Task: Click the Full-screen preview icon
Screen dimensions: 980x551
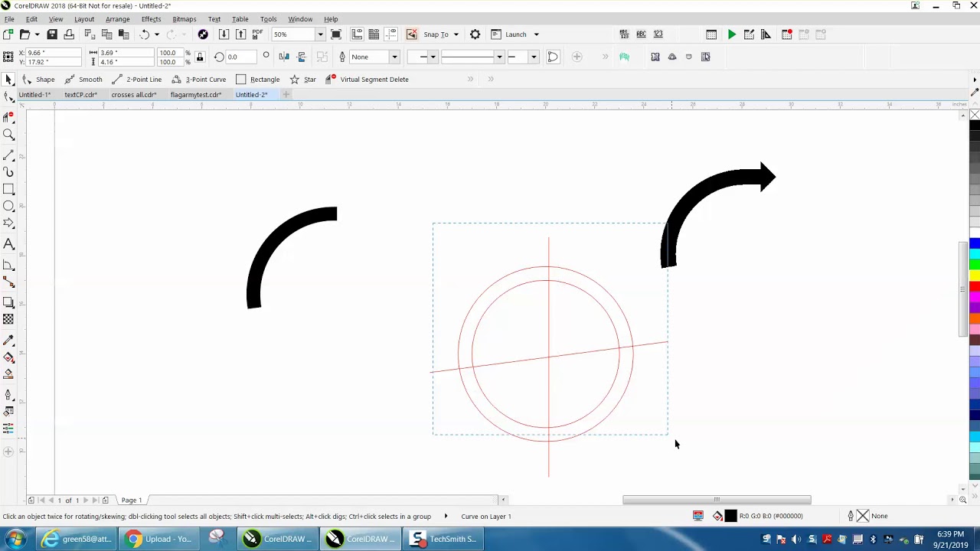Action: 335,34
